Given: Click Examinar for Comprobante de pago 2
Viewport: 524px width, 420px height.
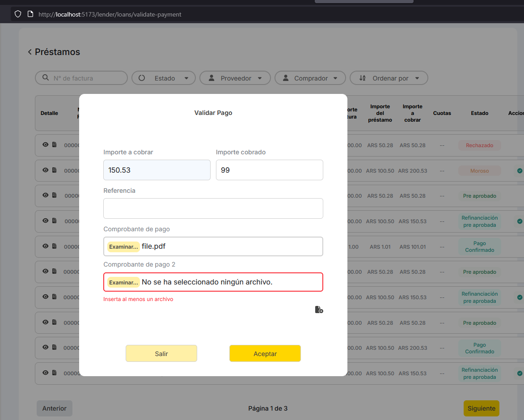Looking at the screenshot, I should 123,282.
